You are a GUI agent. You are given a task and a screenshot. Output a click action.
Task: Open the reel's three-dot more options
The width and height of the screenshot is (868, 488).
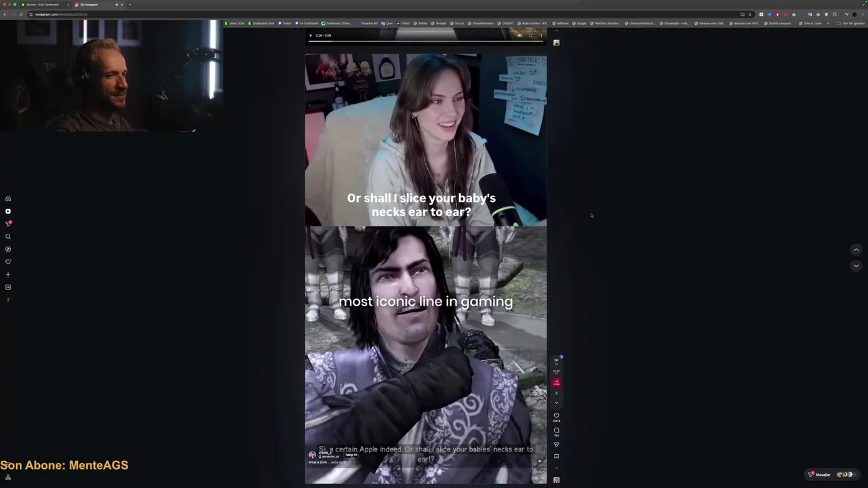point(556,468)
